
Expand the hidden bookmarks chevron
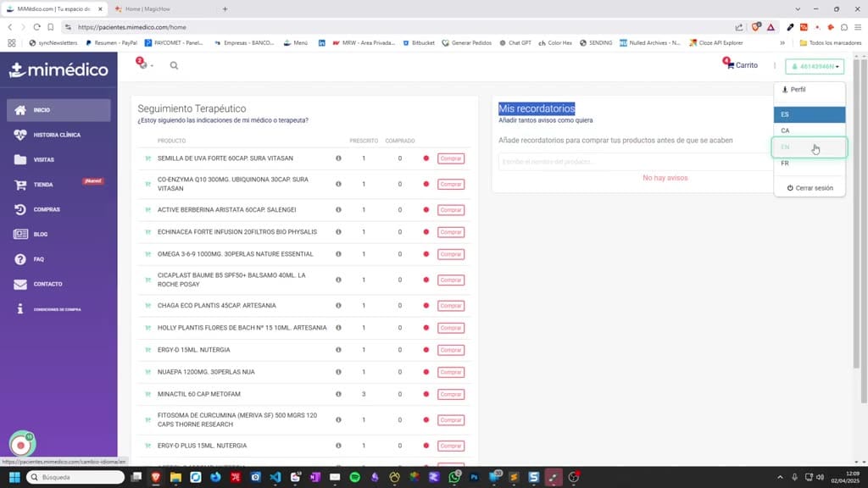coord(782,42)
